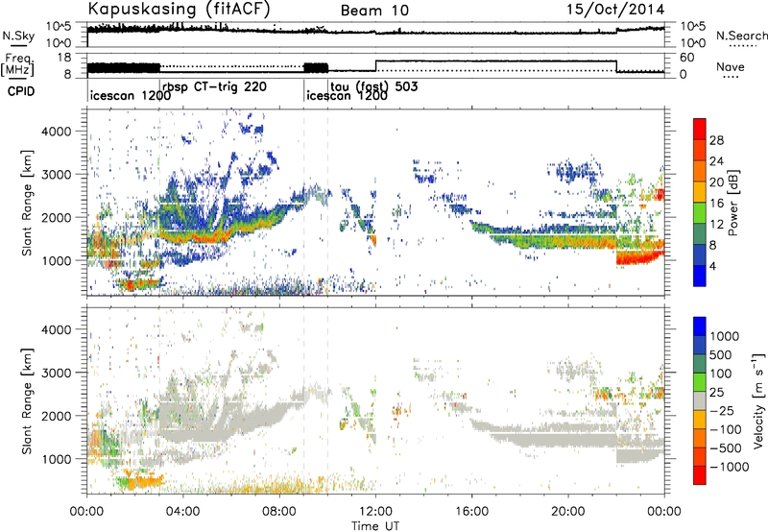Screen dimensions: 768x532
Task: Click the '-1000' tick on Velocity scale
Action: [x=729, y=467]
